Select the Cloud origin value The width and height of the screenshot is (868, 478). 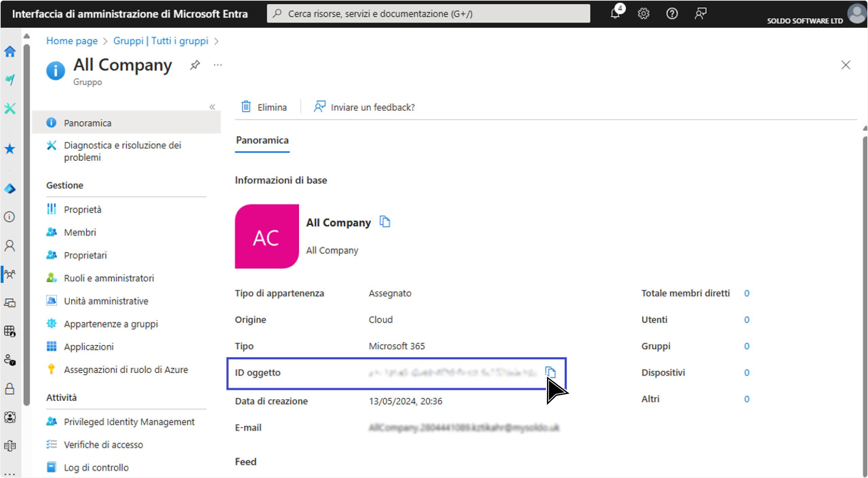click(x=380, y=320)
